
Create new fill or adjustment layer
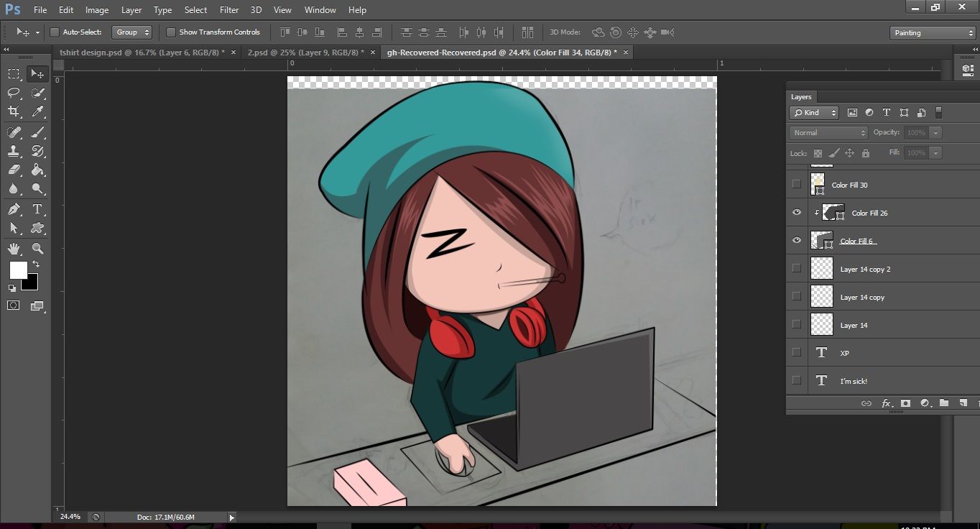coord(925,403)
